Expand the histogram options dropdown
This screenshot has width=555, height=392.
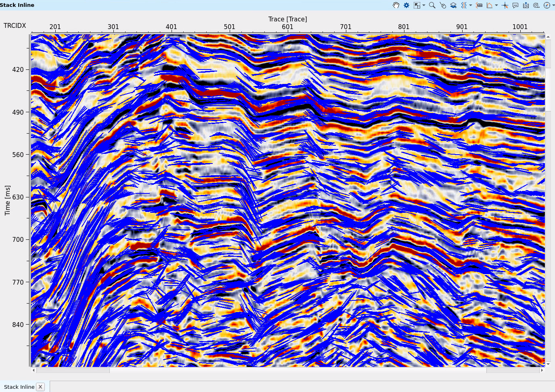pos(496,5)
